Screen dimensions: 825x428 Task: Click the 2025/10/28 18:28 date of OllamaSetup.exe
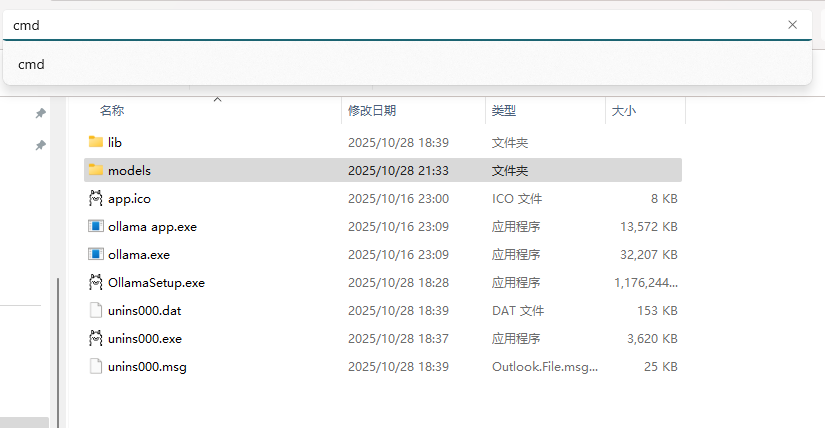pyautogui.click(x=398, y=283)
